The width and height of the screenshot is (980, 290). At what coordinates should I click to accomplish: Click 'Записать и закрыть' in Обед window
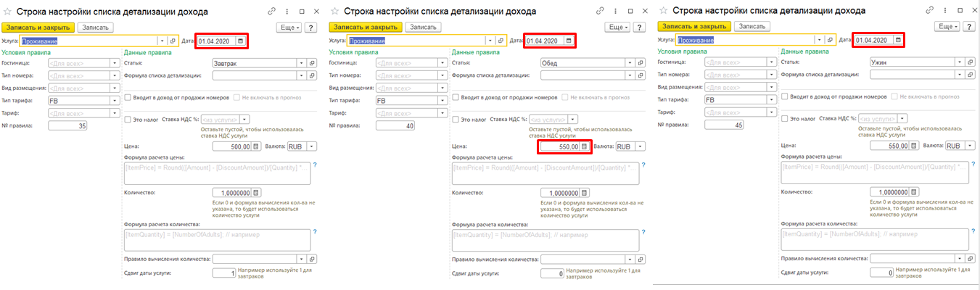tap(365, 27)
